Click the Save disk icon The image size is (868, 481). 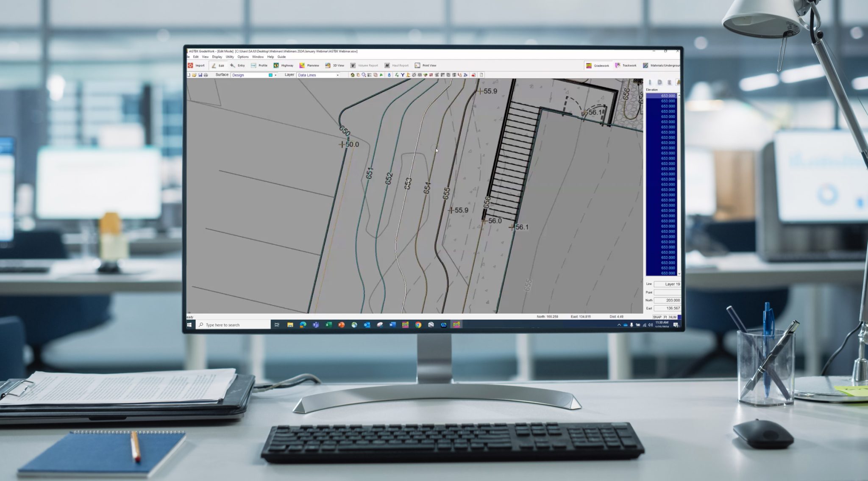[200, 75]
